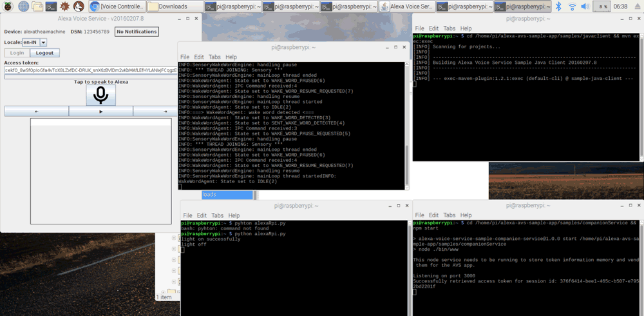The image size is (644, 316).
Task: Click the 'wake word detected' log line
Action: [x=246, y=112]
